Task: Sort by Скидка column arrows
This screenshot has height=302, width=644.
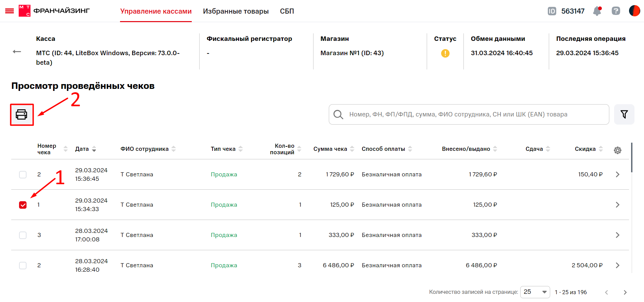Action: [x=601, y=149]
